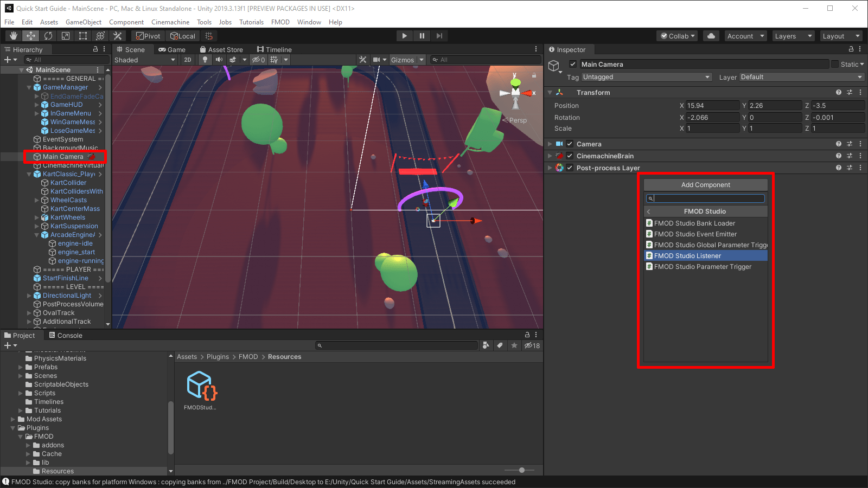Open scene component tools wrench icon
Viewport: 868px width, 488px height.
click(363, 60)
